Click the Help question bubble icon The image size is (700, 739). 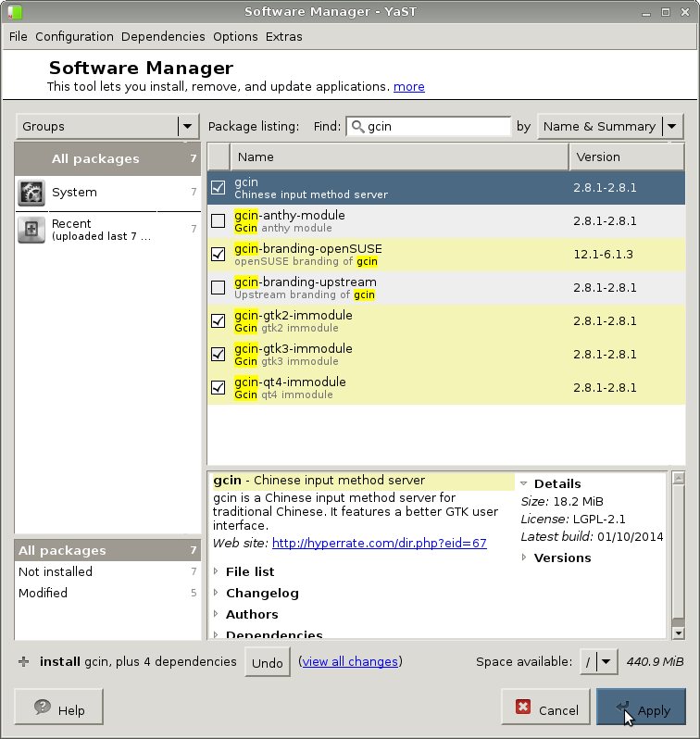pos(43,707)
